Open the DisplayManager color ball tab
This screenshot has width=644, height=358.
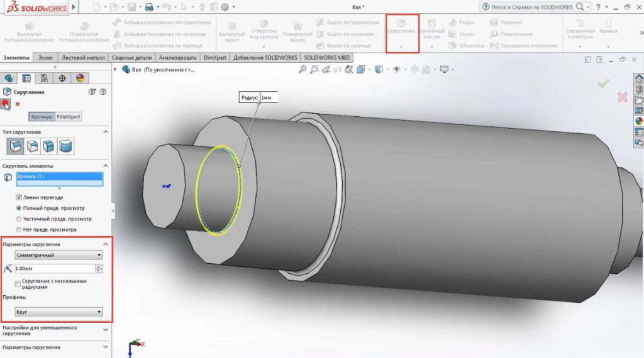point(80,78)
